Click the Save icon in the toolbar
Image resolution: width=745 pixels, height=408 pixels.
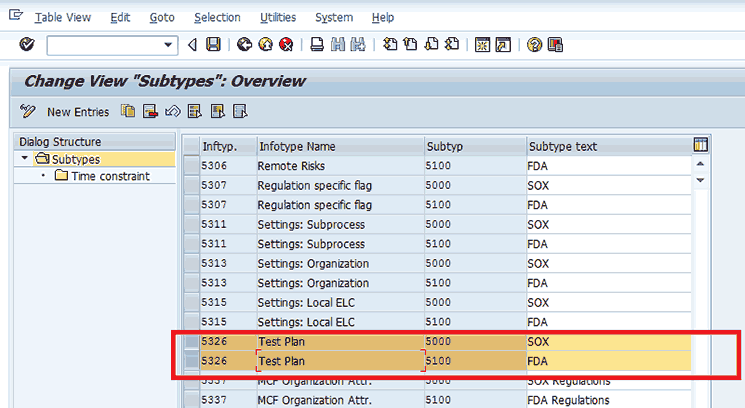[213, 45]
